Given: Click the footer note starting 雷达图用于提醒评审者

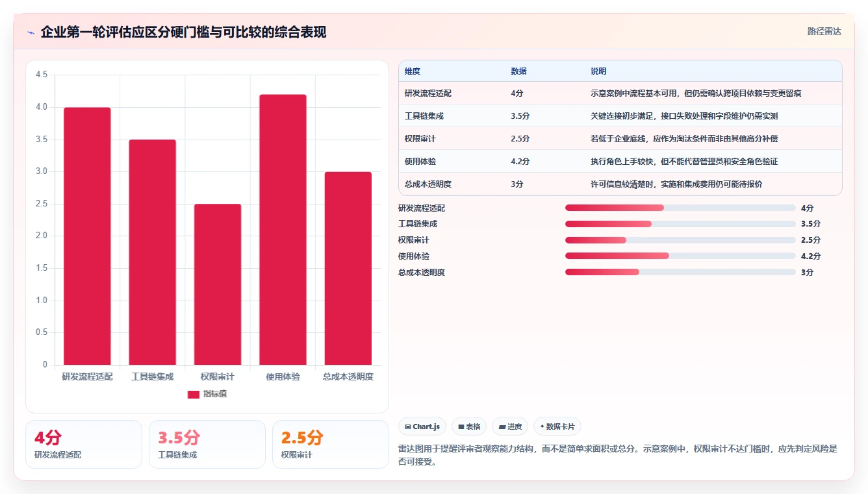Looking at the screenshot, I should 618,455.
